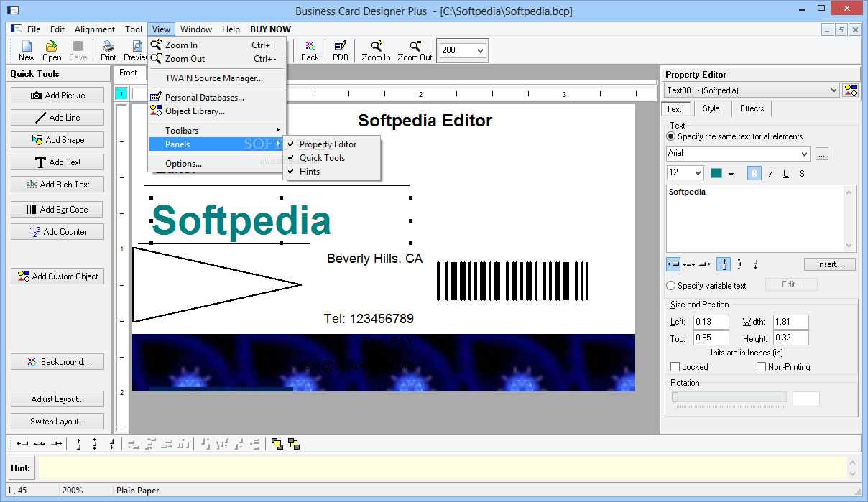
Task: Click the New toolbar icon
Action: point(27,51)
